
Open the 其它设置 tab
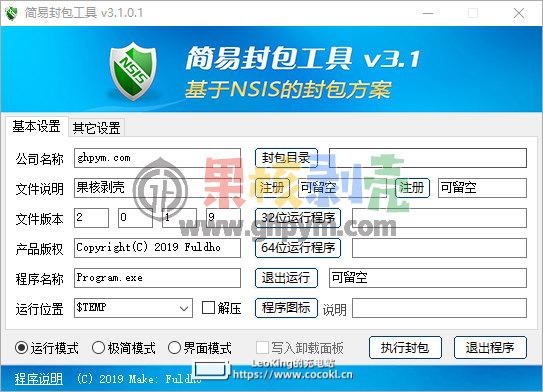[x=96, y=127]
